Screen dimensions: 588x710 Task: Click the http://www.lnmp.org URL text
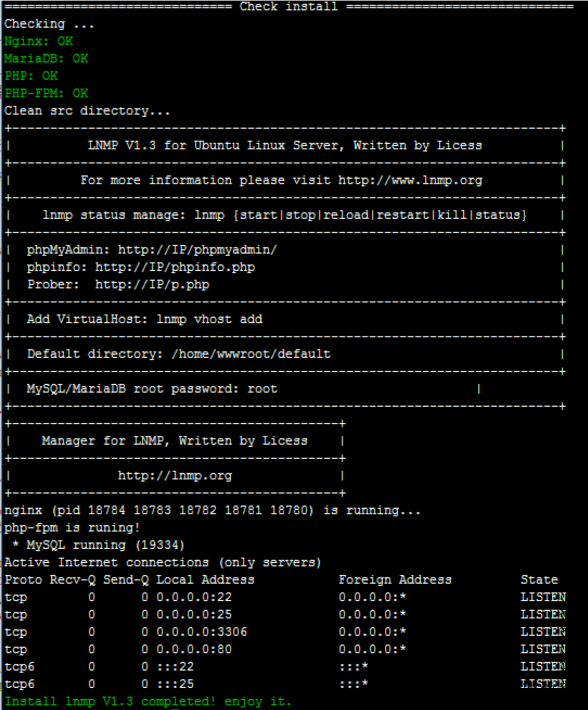click(410, 180)
